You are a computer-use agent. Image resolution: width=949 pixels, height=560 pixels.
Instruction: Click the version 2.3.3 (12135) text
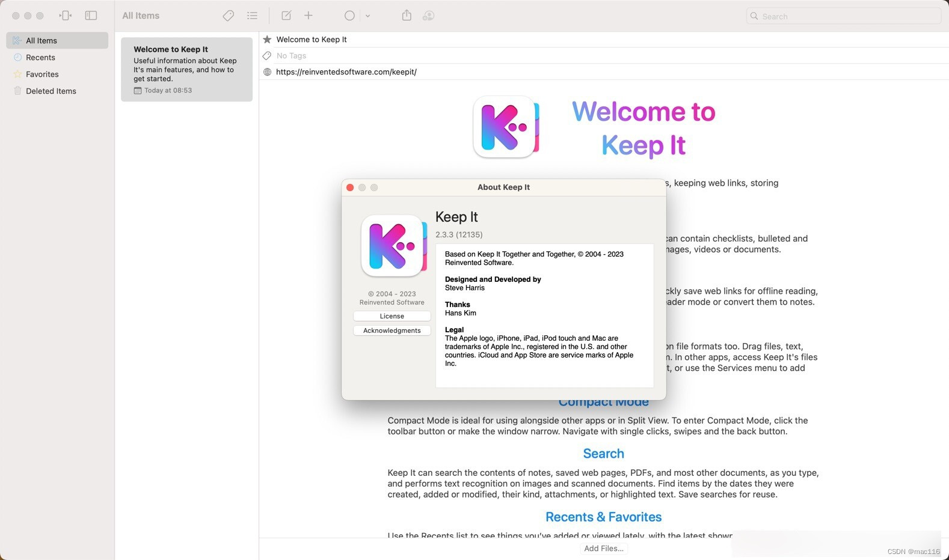point(459,235)
